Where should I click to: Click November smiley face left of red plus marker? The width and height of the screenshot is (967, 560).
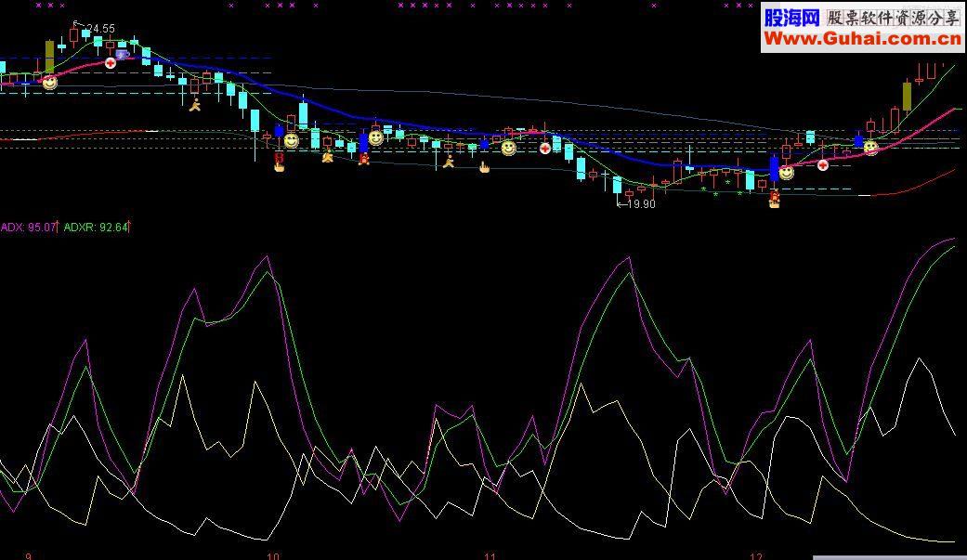coord(508,148)
